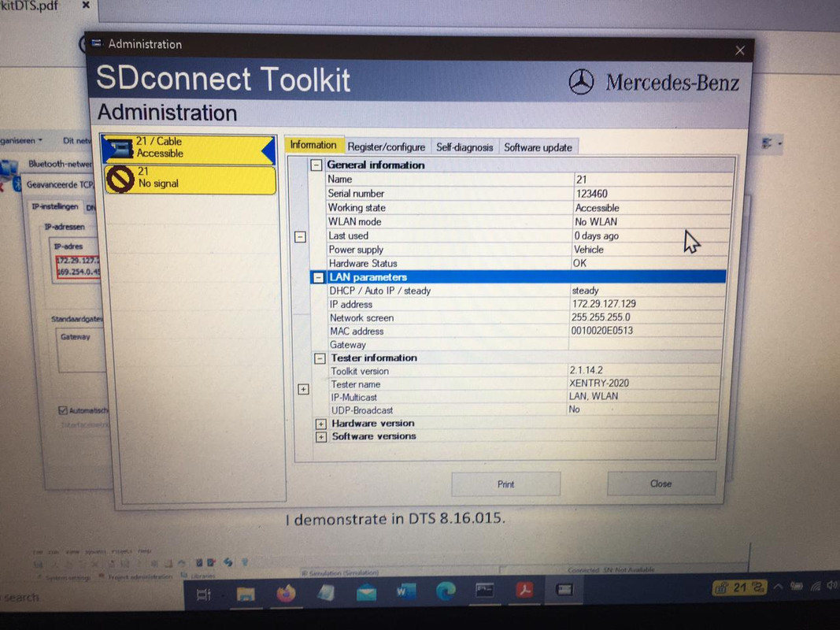Click the empty Gateway value cell

pyautogui.click(x=645, y=344)
